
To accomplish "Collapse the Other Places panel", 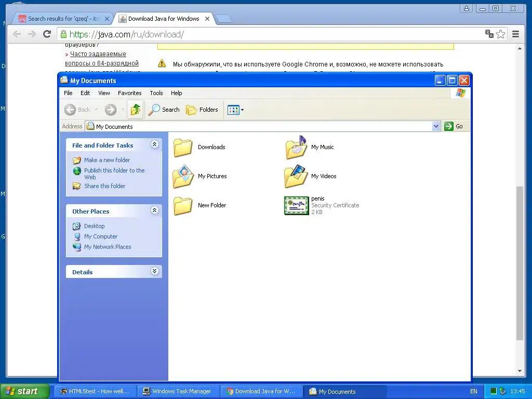I will click(154, 210).
